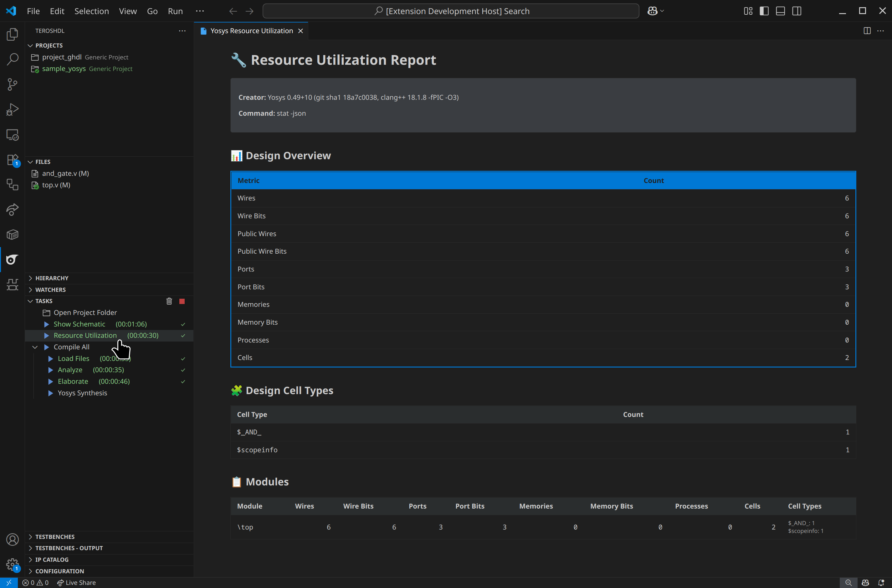This screenshot has height=588, width=892.
Task: Open Remote Explorer view
Action: [x=13, y=134]
